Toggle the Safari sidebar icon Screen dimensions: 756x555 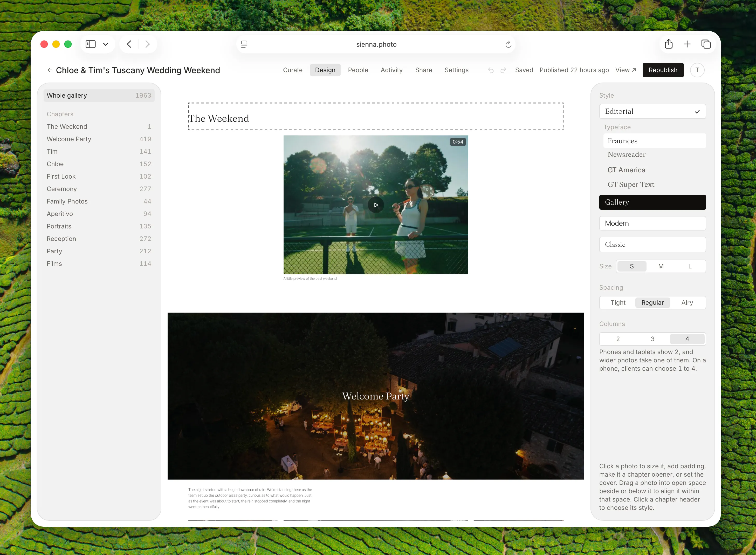pyautogui.click(x=90, y=44)
